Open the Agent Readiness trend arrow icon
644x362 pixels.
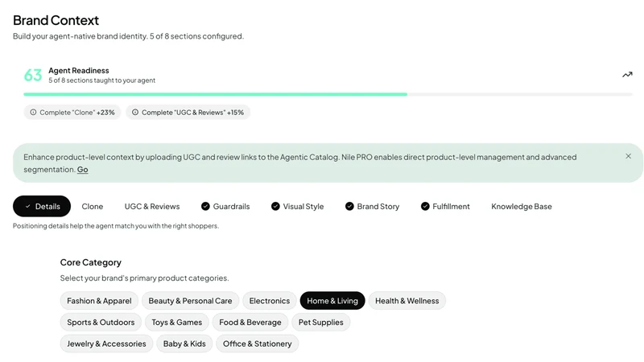pos(627,75)
